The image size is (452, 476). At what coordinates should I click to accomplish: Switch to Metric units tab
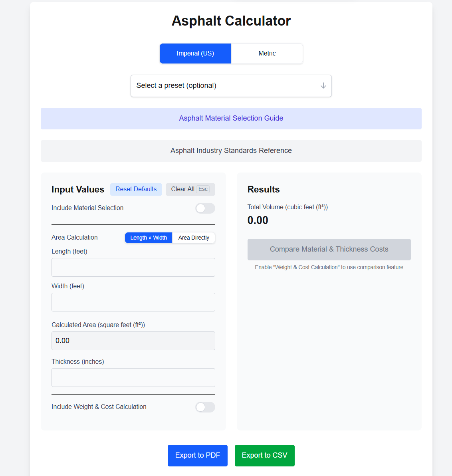[x=267, y=54]
